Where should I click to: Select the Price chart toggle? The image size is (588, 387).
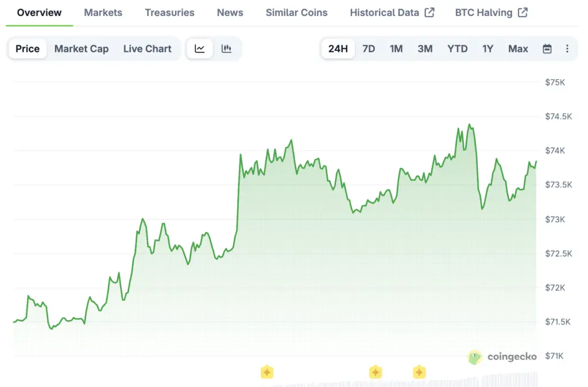click(28, 49)
